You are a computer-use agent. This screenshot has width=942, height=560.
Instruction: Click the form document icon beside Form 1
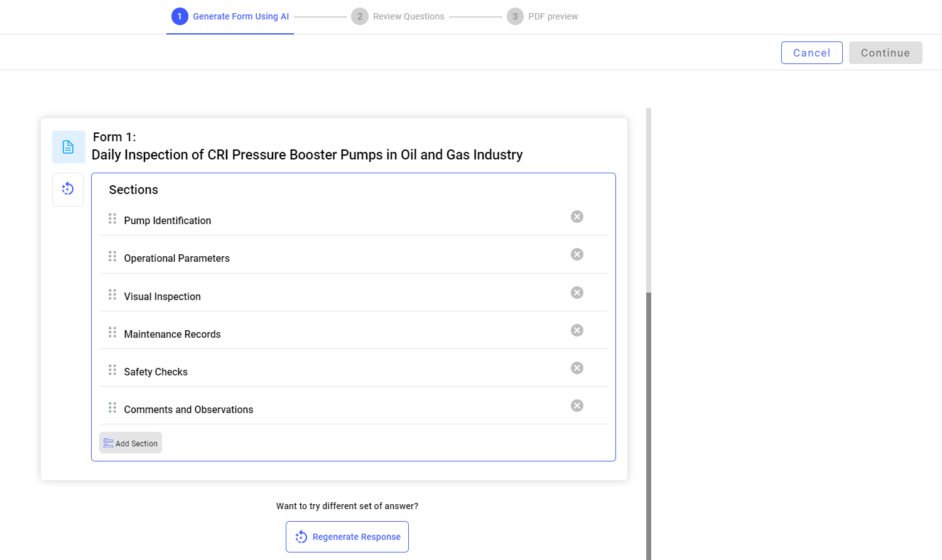68,147
